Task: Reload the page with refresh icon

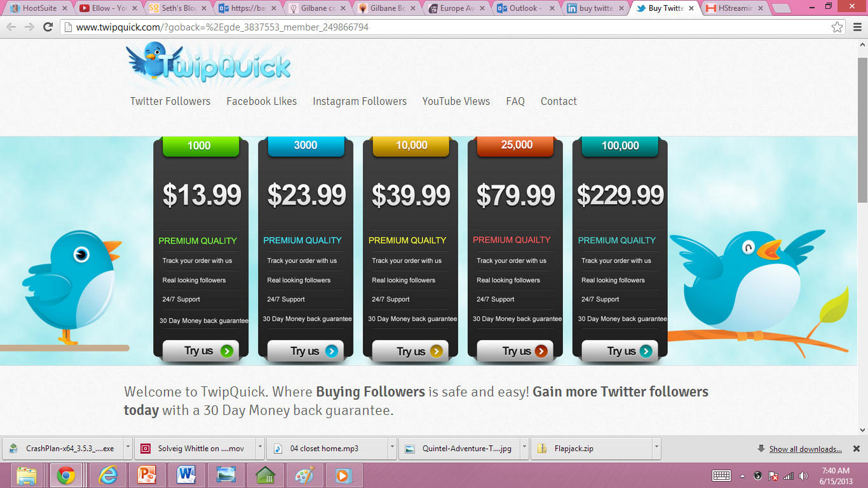Action: click(48, 27)
